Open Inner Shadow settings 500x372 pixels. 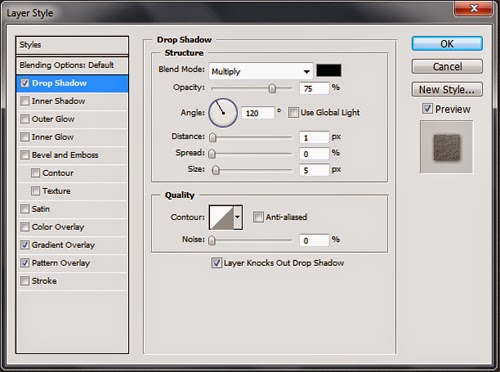click(x=58, y=101)
